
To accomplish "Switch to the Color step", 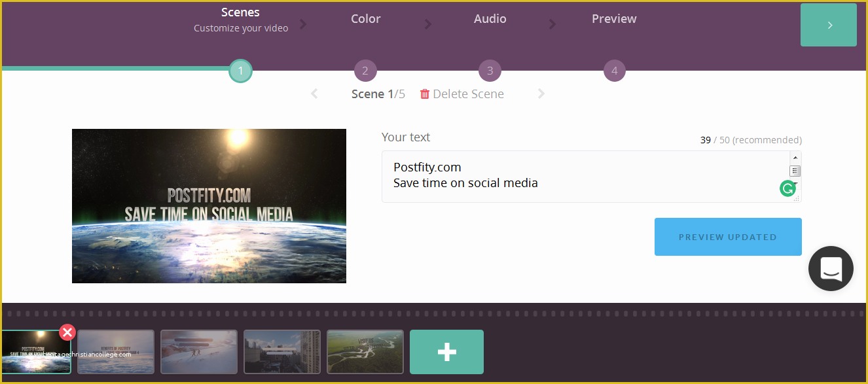I will coord(365,19).
